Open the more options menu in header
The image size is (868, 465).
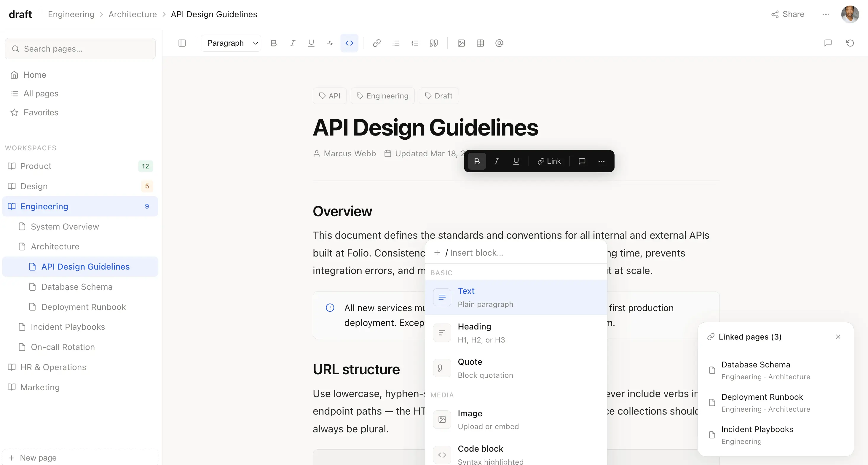pyautogui.click(x=826, y=14)
